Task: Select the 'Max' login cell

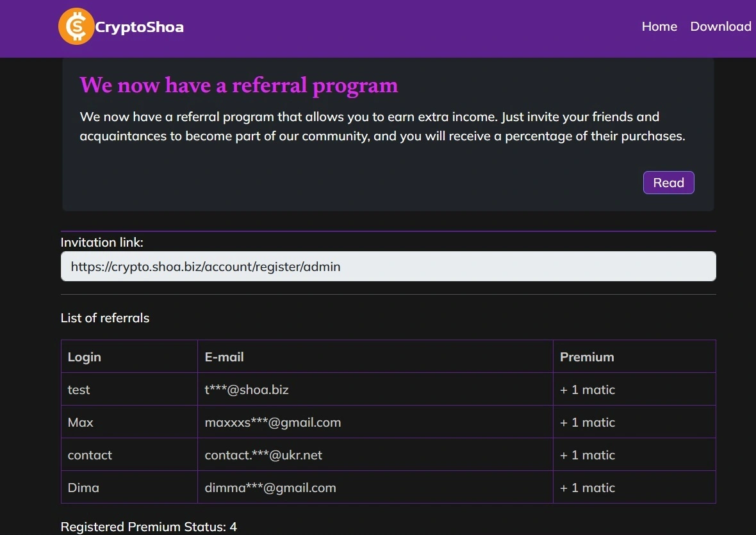Action: point(129,422)
